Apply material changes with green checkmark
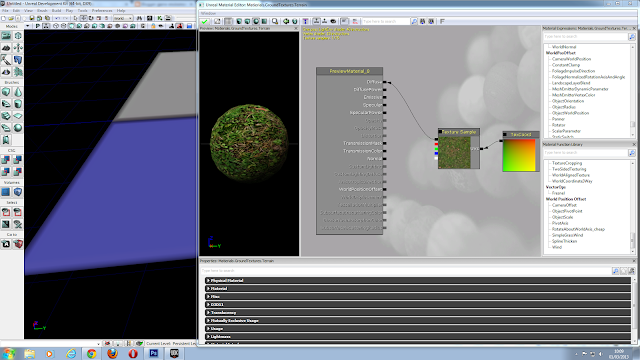 point(204,21)
